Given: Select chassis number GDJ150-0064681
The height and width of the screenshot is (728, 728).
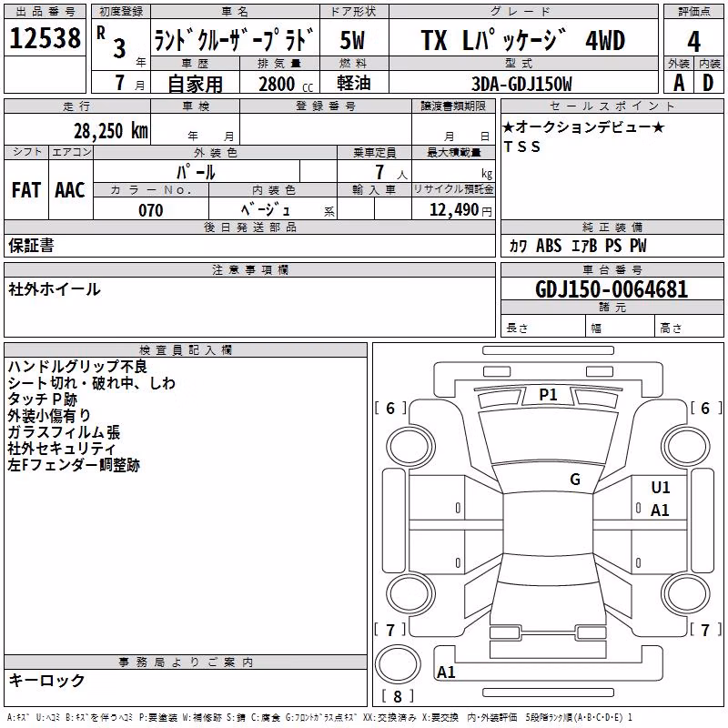Looking at the screenshot, I should 612,289.
